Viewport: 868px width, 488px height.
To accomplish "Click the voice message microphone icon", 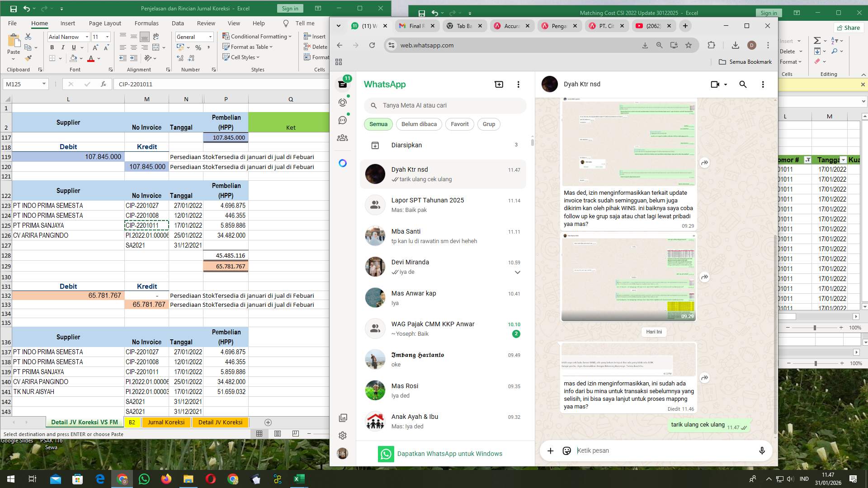I will [x=762, y=450].
